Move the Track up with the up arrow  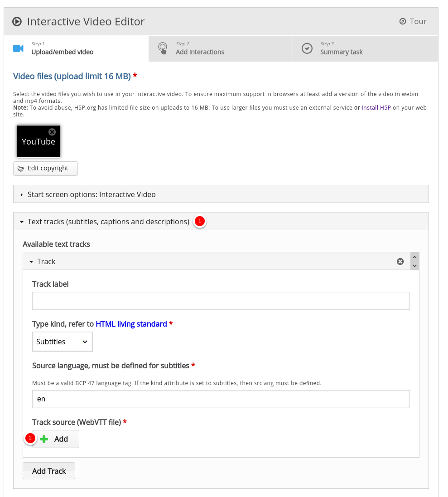(x=415, y=257)
